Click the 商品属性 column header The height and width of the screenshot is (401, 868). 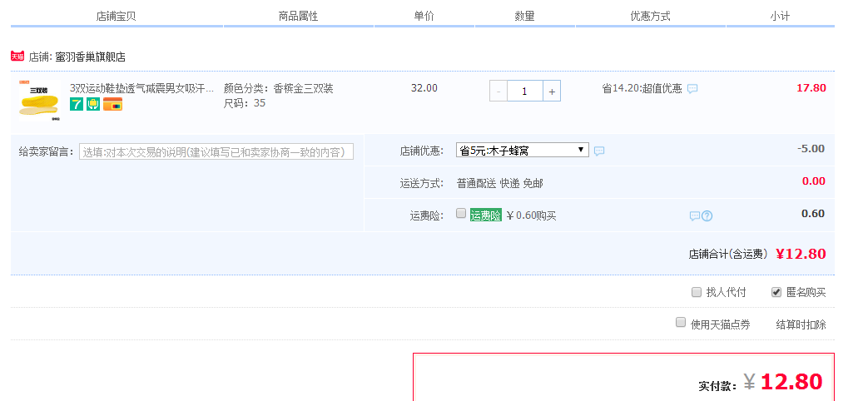299,16
